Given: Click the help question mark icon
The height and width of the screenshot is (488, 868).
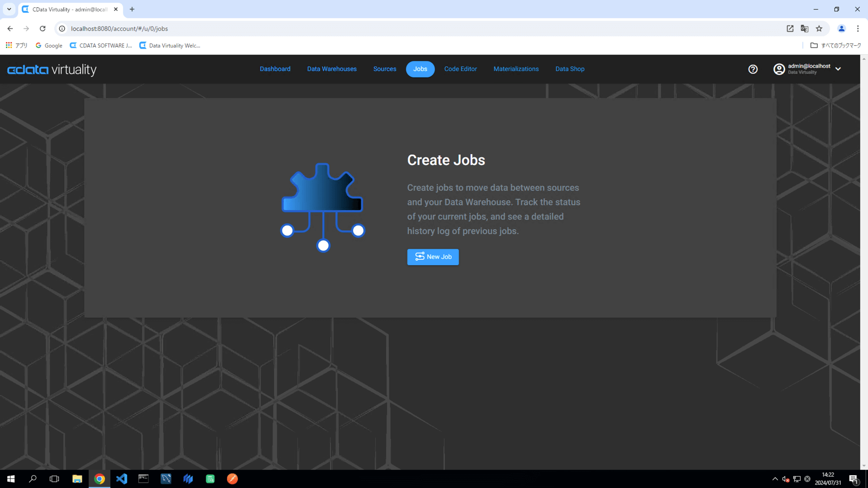Looking at the screenshot, I should [753, 69].
